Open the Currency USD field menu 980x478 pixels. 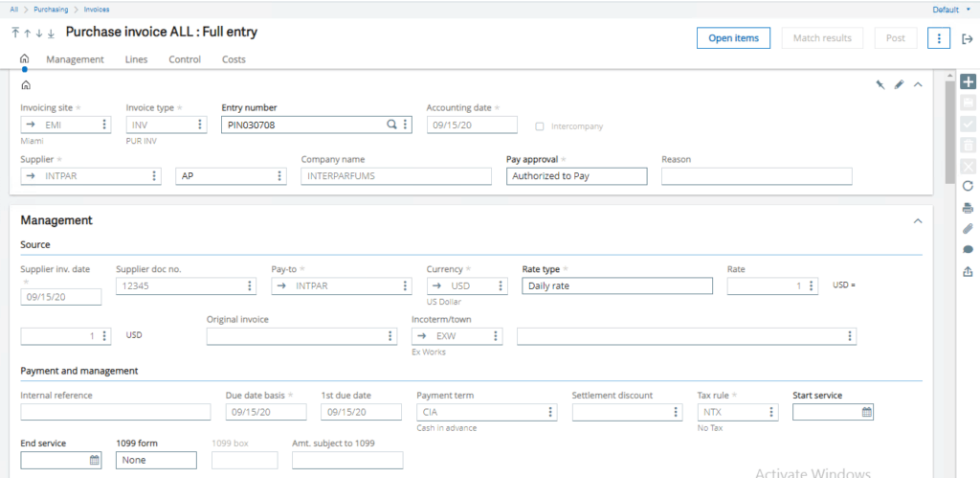(x=501, y=285)
